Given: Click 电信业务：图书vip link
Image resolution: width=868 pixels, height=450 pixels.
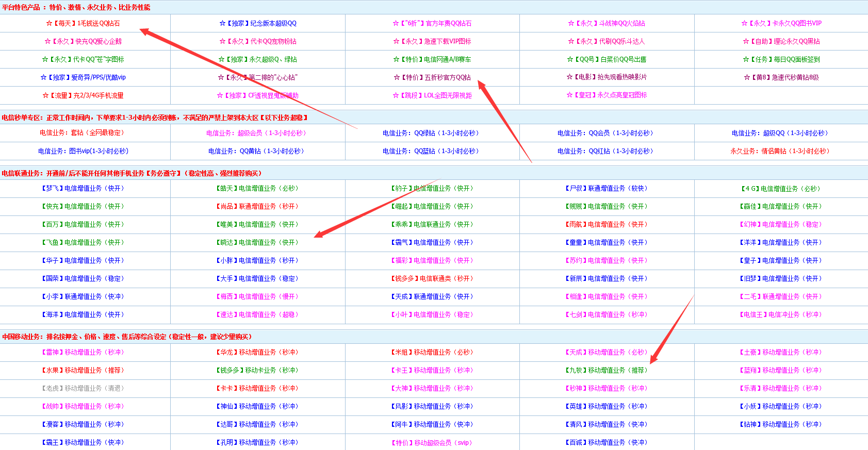Looking at the screenshot, I should point(83,151).
